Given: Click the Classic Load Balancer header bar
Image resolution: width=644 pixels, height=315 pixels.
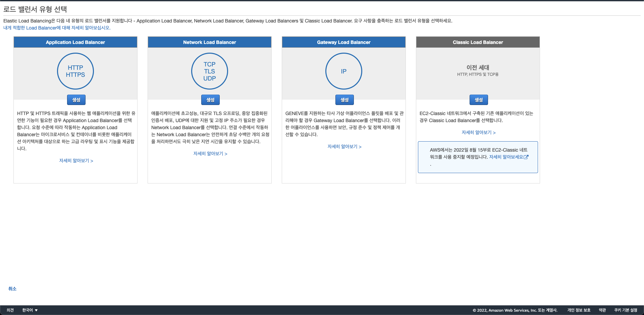Looking at the screenshot, I should 478,42.
